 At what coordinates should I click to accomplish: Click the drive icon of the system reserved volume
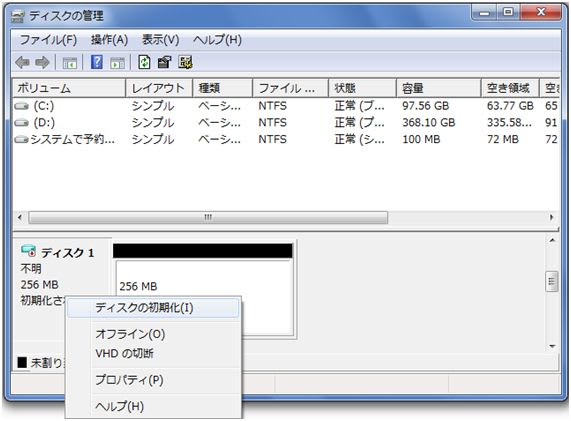click(x=21, y=139)
